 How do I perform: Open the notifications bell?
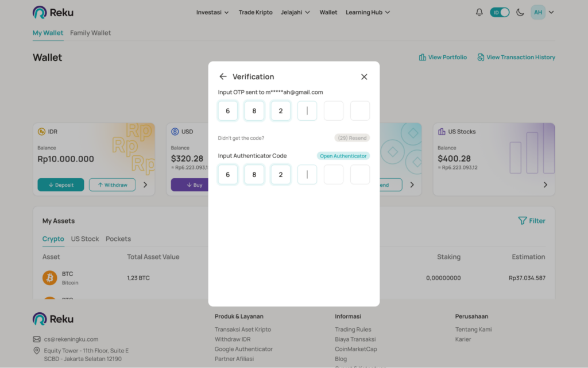click(479, 12)
